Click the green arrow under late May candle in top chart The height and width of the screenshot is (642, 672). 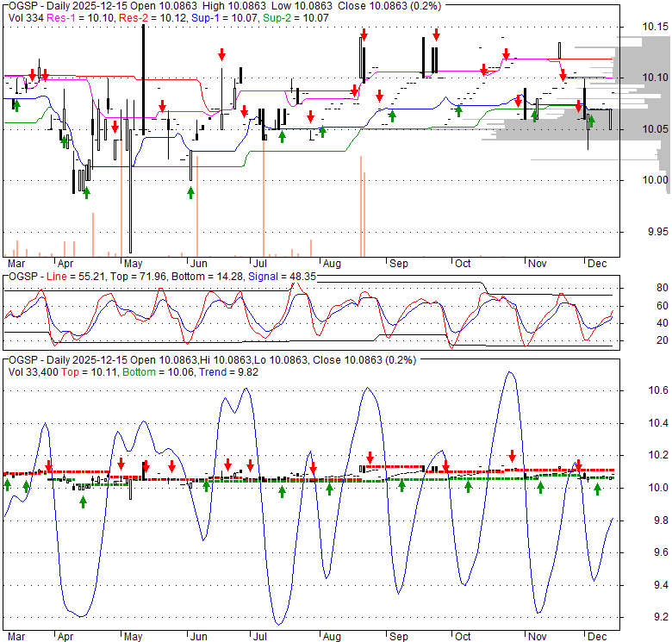pyautogui.click(x=190, y=192)
